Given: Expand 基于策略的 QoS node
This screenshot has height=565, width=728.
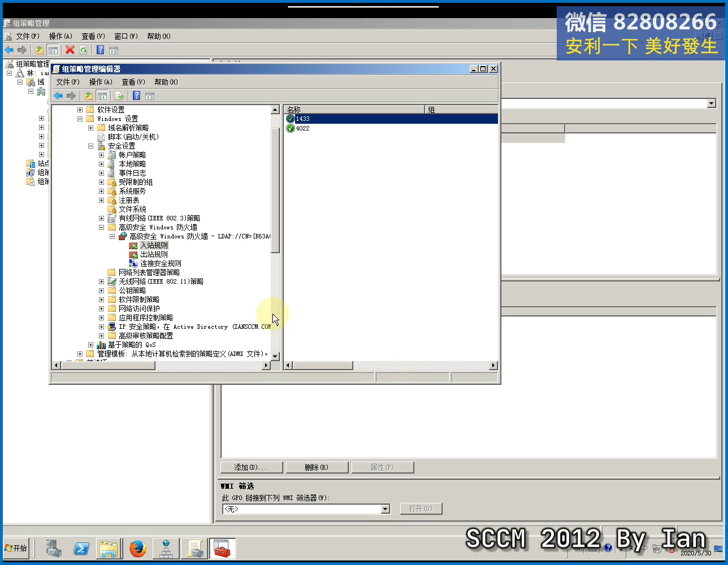Looking at the screenshot, I should (x=90, y=345).
